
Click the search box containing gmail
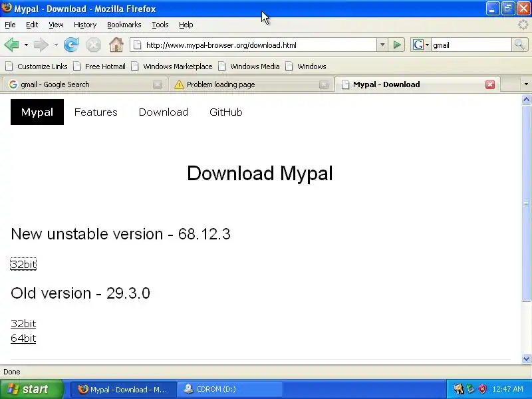pos(471,45)
